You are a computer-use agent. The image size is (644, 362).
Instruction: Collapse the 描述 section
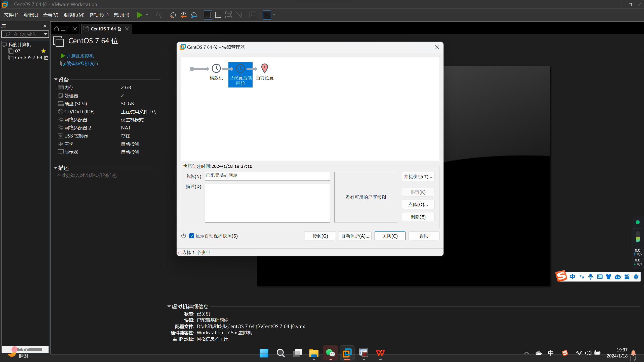[56, 168]
